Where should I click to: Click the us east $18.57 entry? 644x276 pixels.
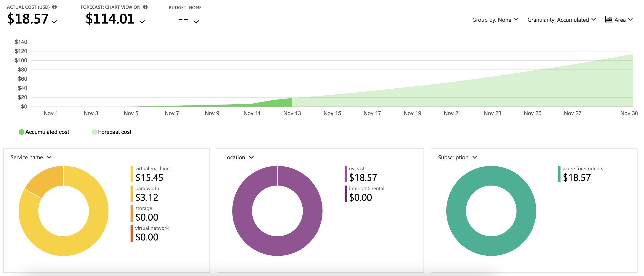click(x=363, y=174)
